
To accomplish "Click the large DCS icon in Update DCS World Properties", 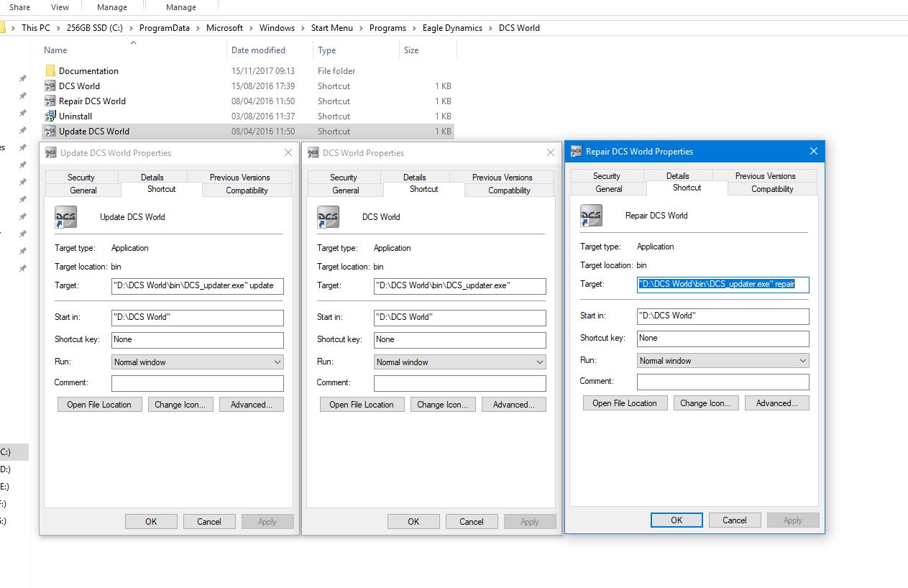I will [x=66, y=217].
